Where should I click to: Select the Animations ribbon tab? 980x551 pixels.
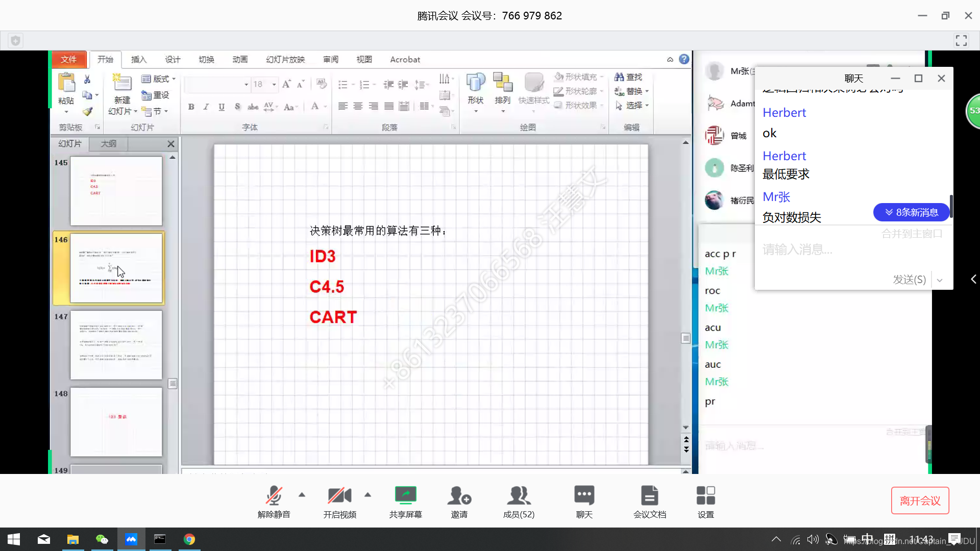click(239, 59)
